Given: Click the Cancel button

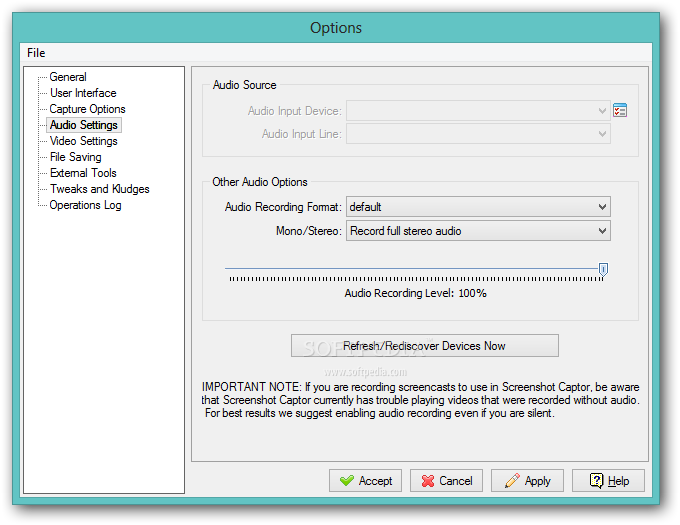Looking at the screenshot, I should tap(446, 480).
